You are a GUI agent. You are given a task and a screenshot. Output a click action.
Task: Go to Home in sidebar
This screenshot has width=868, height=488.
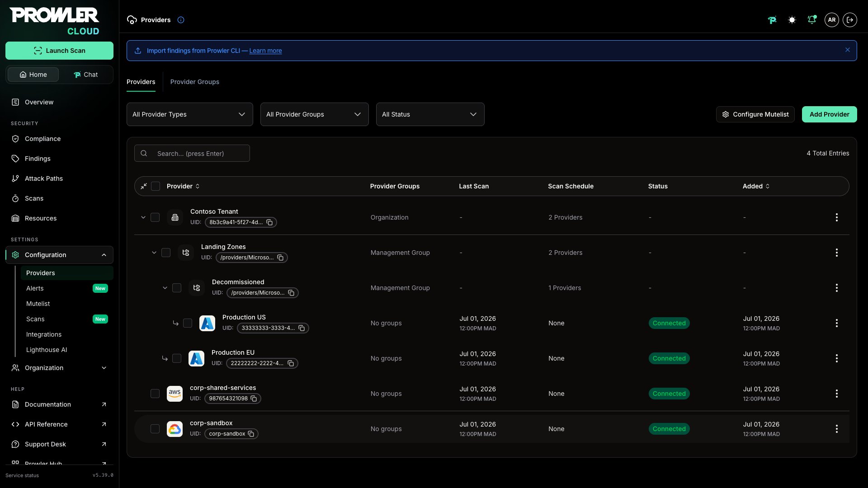(x=33, y=75)
